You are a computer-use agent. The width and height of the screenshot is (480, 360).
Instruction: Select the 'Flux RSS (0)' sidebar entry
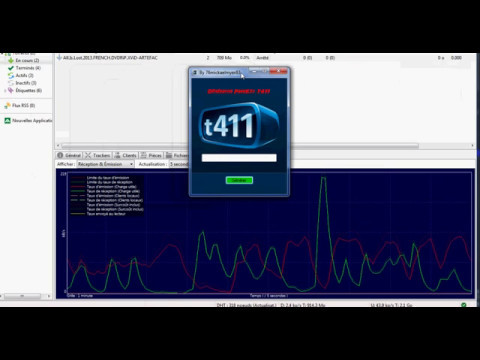(24, 106)
